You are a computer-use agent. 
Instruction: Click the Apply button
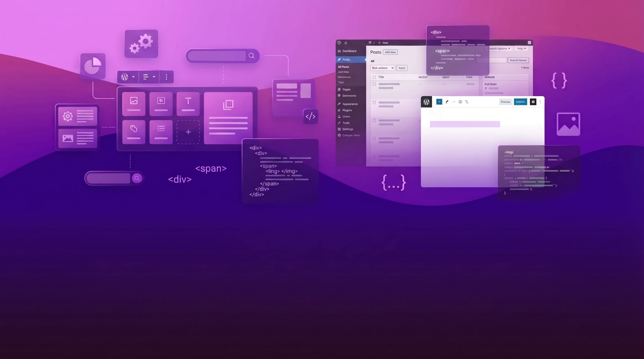coord(402,68)
